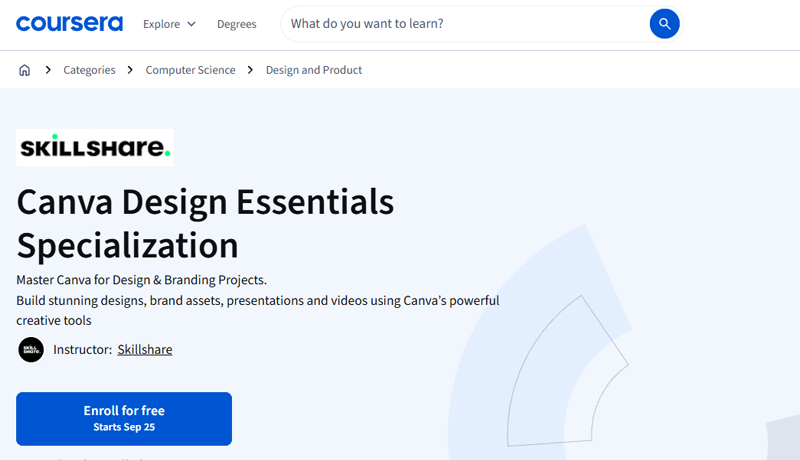
Task: Click the blue search magnifier button
Action: click(664, 23)
